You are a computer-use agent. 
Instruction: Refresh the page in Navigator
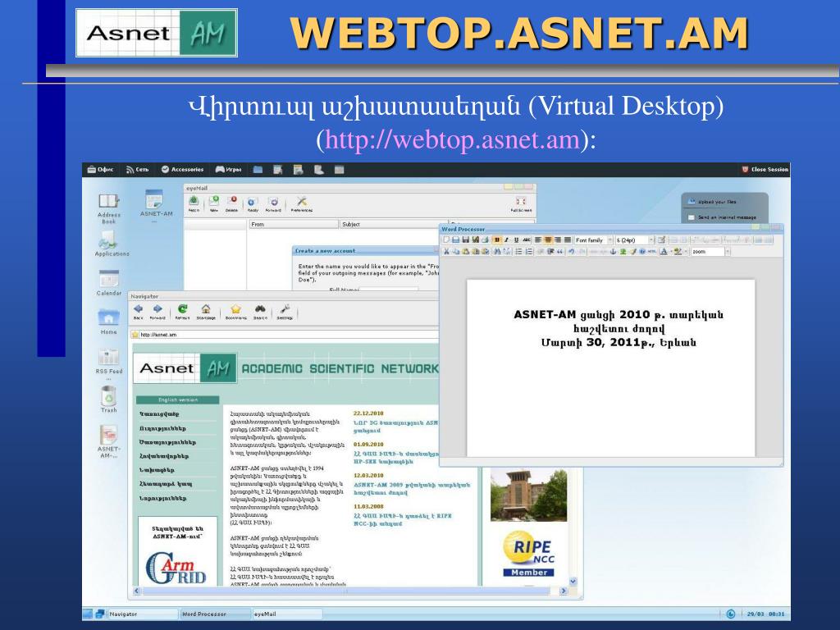coord(182,312)
